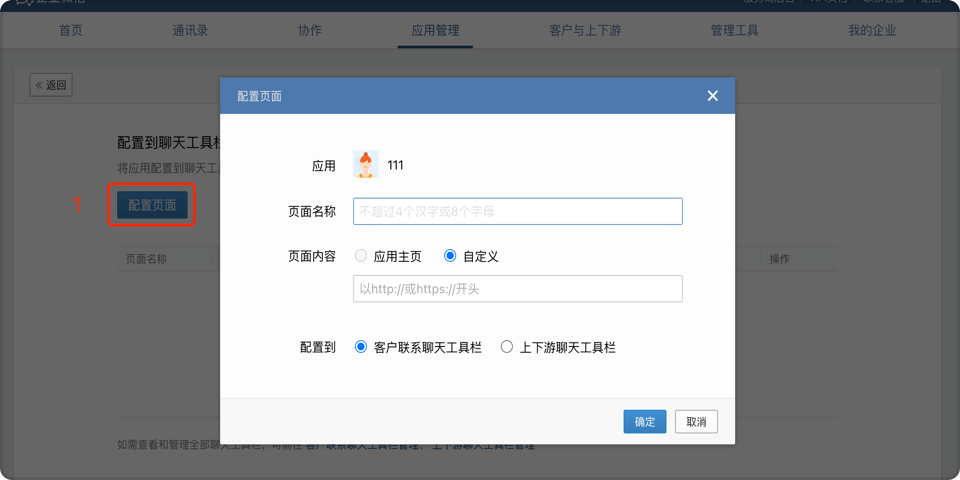The image size is (960, 480).
Task: Click the custom URL input field
Action: (x=517, y=289)
